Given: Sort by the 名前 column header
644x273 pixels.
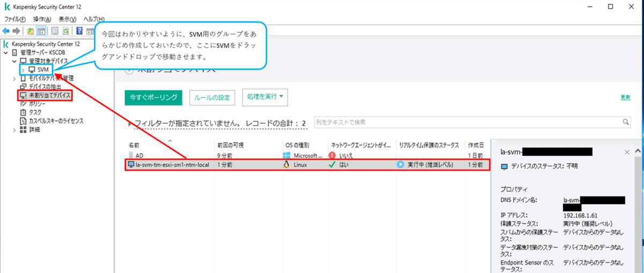Looking at the screenshot, I should 170,146.
